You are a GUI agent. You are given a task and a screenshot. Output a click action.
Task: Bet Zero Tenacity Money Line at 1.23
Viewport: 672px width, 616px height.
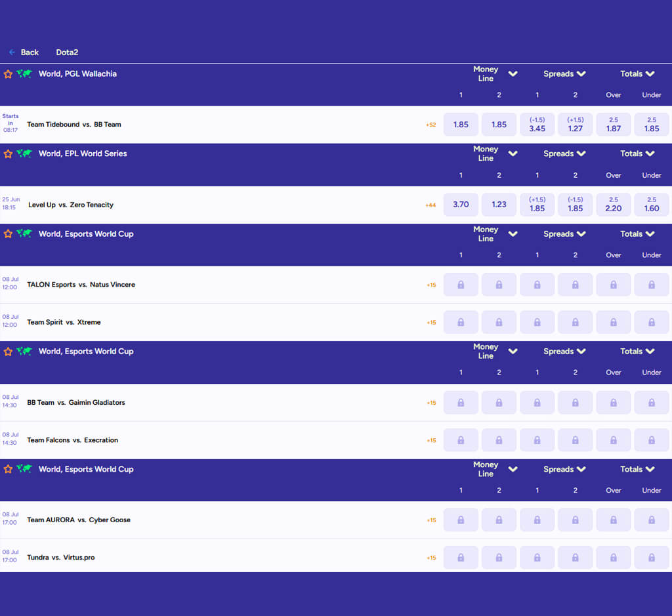point(499,204)
